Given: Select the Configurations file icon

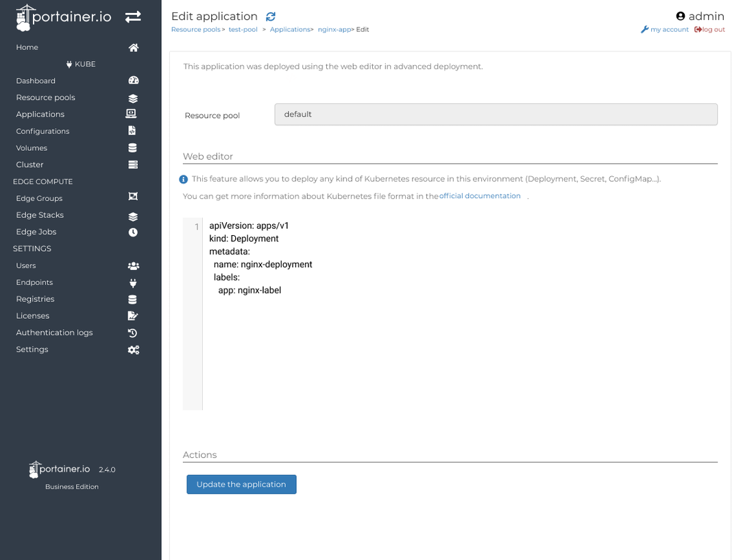Looking at the screenshot, I should point(133,130).
